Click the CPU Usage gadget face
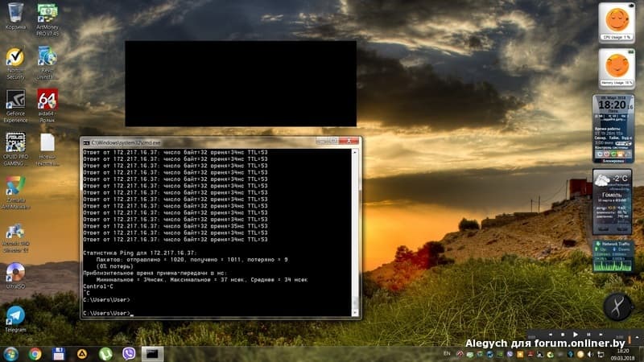 click(x=616, y=19)
